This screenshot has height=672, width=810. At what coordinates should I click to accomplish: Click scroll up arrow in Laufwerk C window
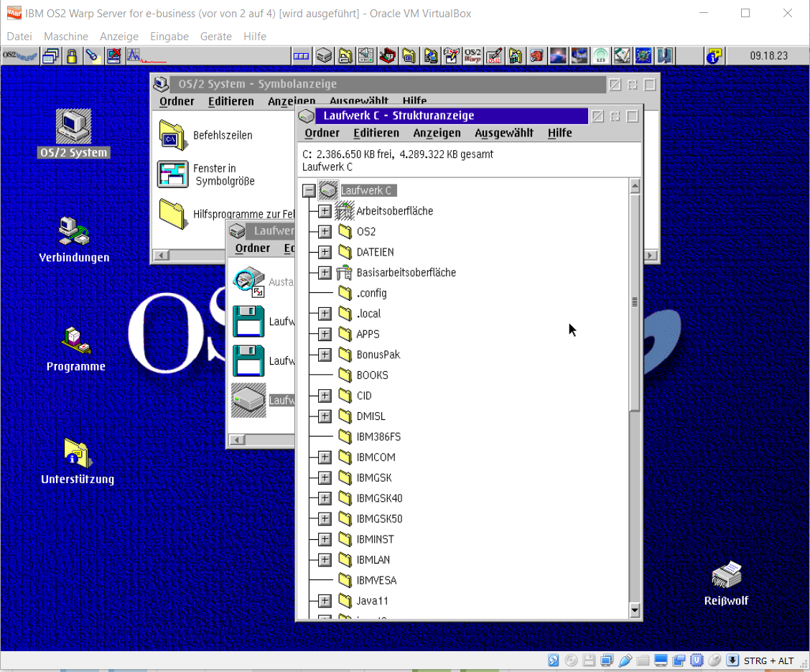pos(634,186)
